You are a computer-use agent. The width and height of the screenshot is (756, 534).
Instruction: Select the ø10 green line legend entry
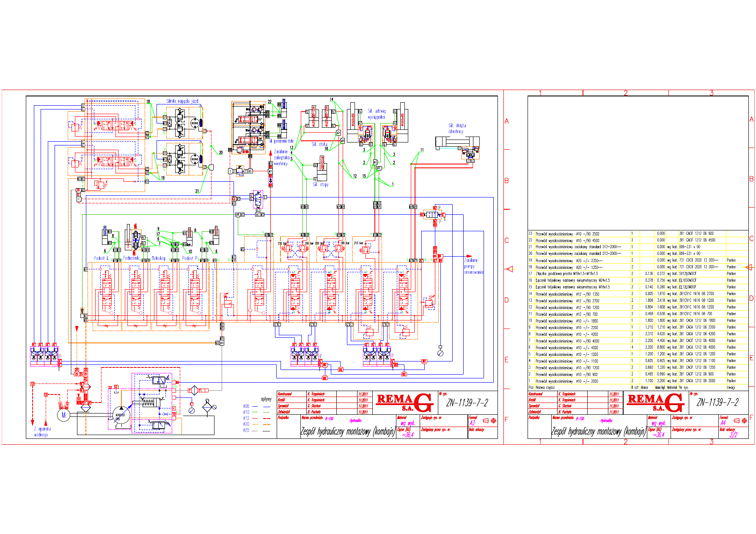point(257,412)
